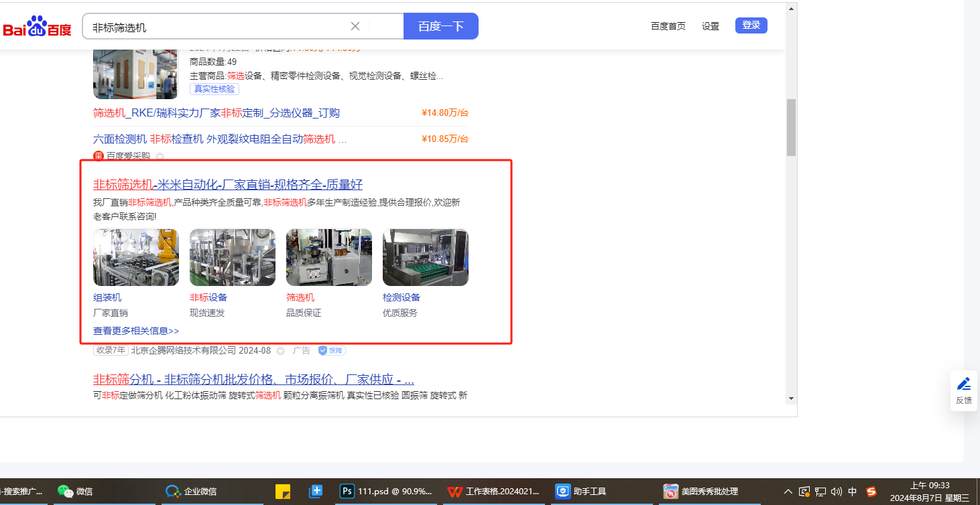Open the 六面检测机 非标检查机 listing link
Viewport: 980px width, 505px height.
pos(220,139)
